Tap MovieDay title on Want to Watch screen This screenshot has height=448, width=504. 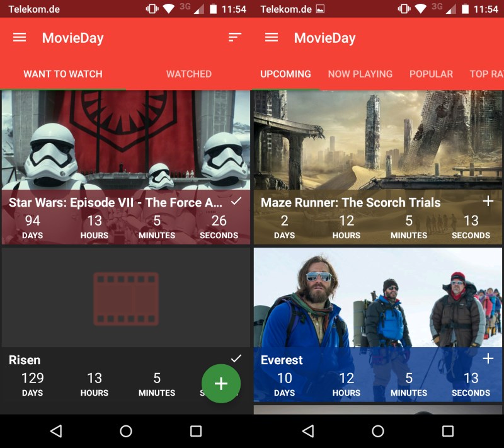point(73,38)
